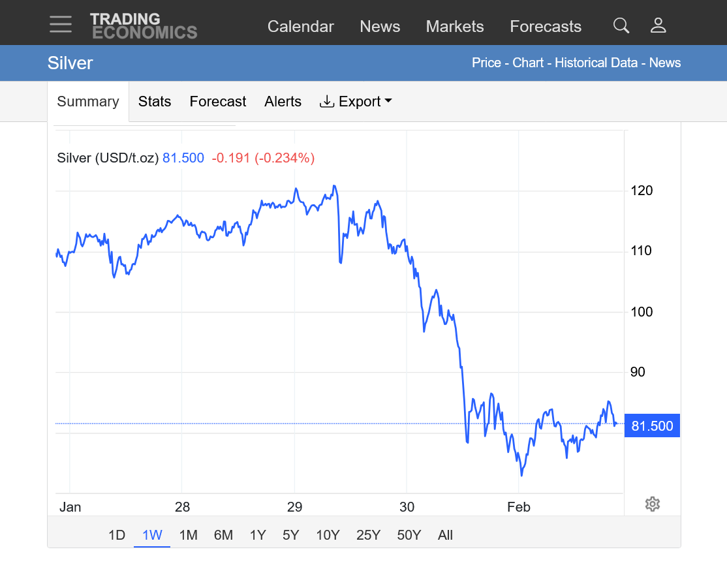The image size is (727, 588).
Task: Expand the Export dropdown
Action: tap(356, 101)
